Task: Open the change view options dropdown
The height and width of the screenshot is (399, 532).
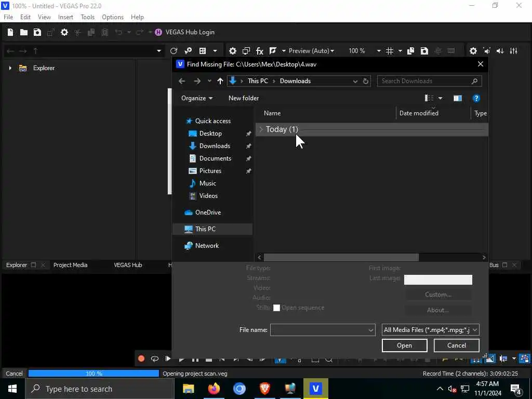Action: [x=440, y=98]
